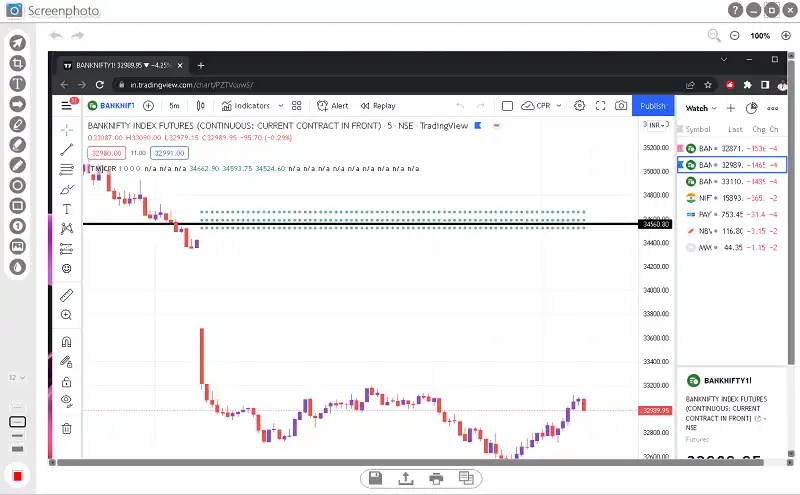Open the font size 12 dropdown
This screenshot has height=495, width=800.
point(17,378)
